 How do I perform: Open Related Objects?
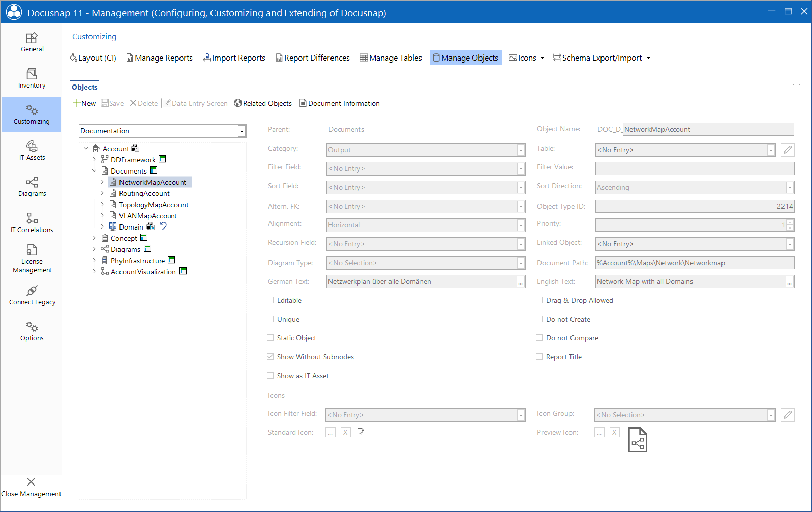click(x=263, y=103)
